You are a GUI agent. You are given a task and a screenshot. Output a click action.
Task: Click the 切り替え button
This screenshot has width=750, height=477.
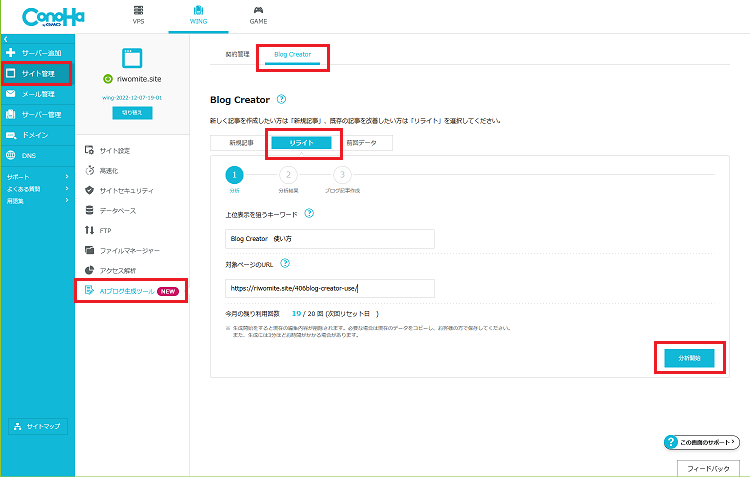click(x=132, y=113)
